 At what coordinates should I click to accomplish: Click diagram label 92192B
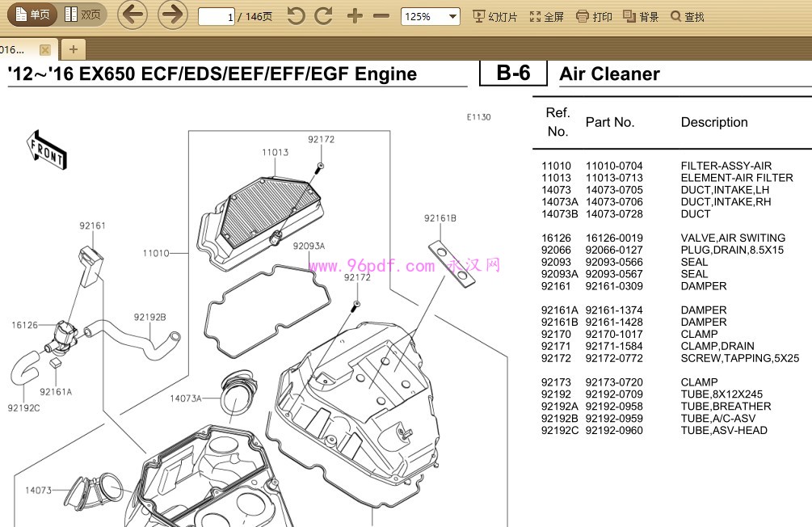click(x=149, y=317)
